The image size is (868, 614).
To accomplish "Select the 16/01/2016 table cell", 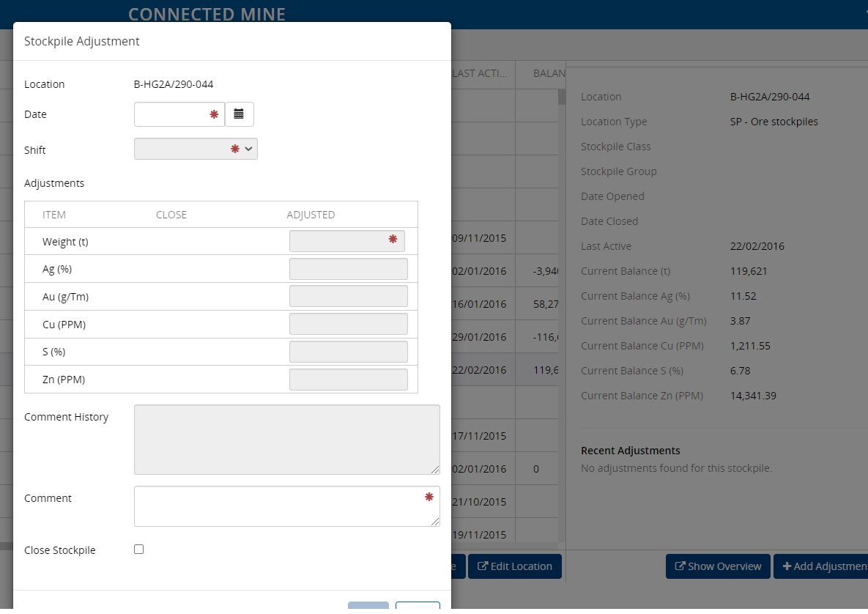I will (479, 304).
